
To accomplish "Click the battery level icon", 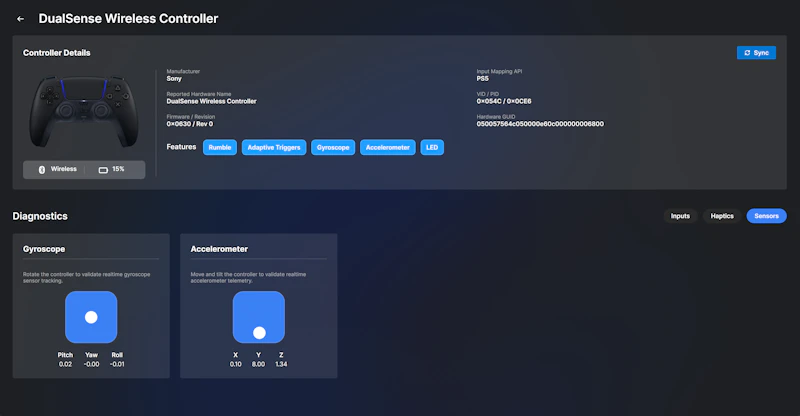I will coord(103,169).
